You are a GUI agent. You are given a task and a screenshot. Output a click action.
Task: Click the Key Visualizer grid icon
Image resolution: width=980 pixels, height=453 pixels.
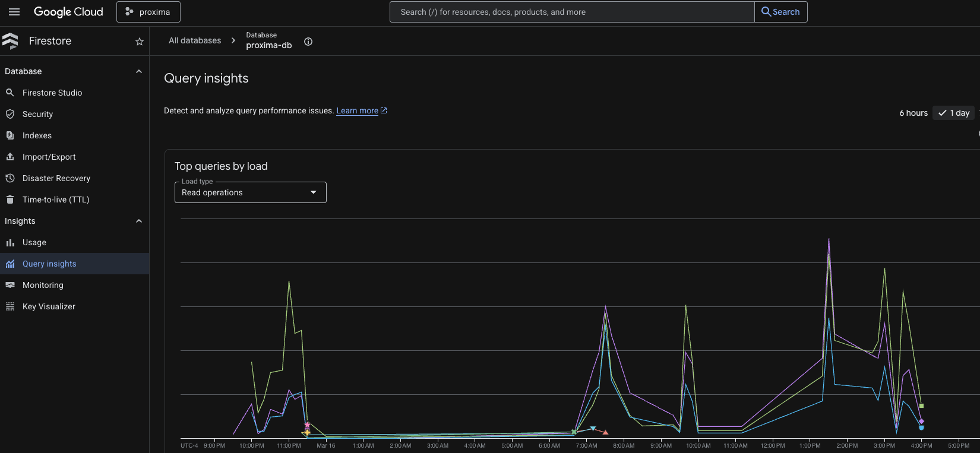10,306
